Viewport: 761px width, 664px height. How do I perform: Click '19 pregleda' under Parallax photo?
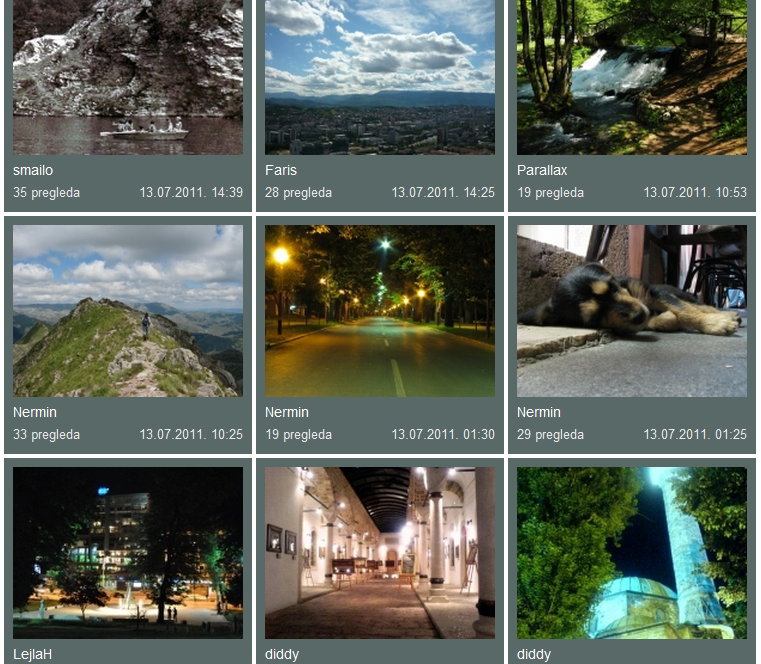click(x=550, y=193)
